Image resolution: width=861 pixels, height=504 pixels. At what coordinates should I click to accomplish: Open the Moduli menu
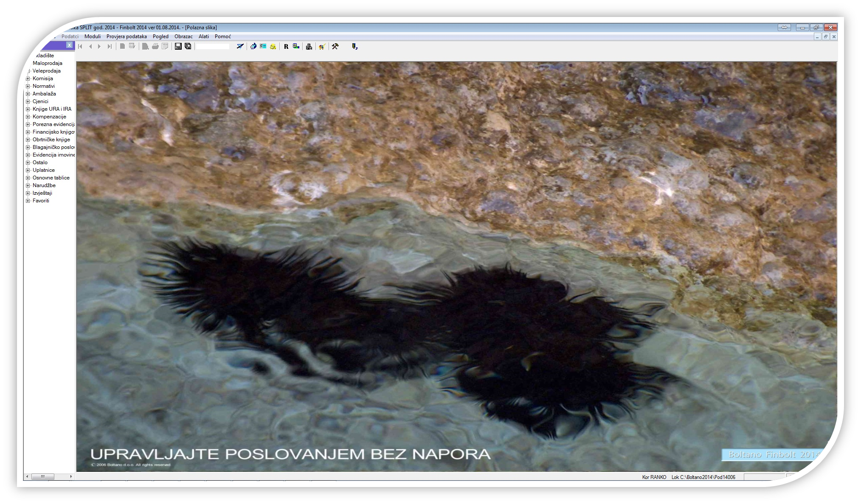pyautogui.click(x=92, y=36)
